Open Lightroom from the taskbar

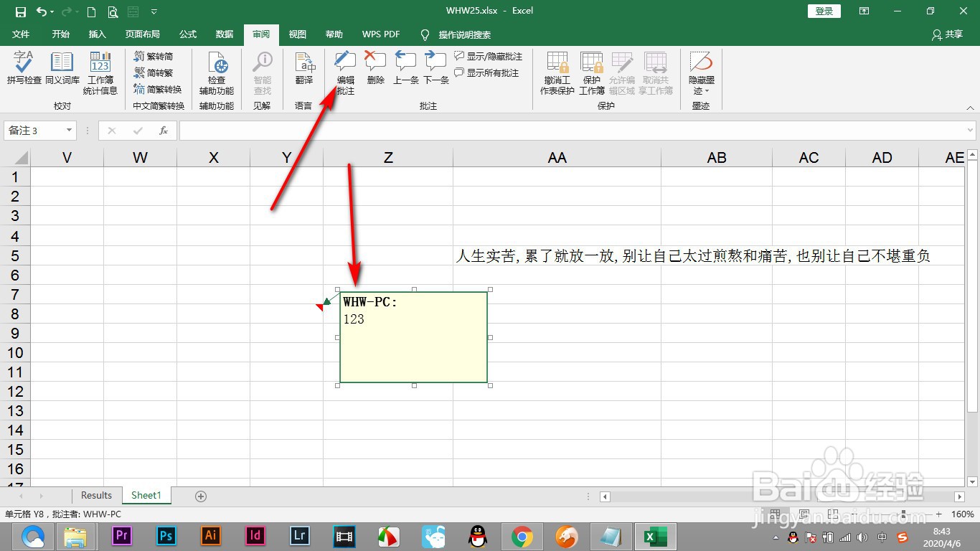[x=300, y=536]
